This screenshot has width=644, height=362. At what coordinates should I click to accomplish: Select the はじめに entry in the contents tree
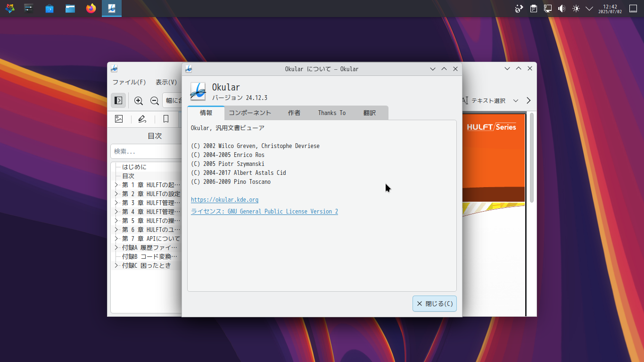click(x=134, y=167)
